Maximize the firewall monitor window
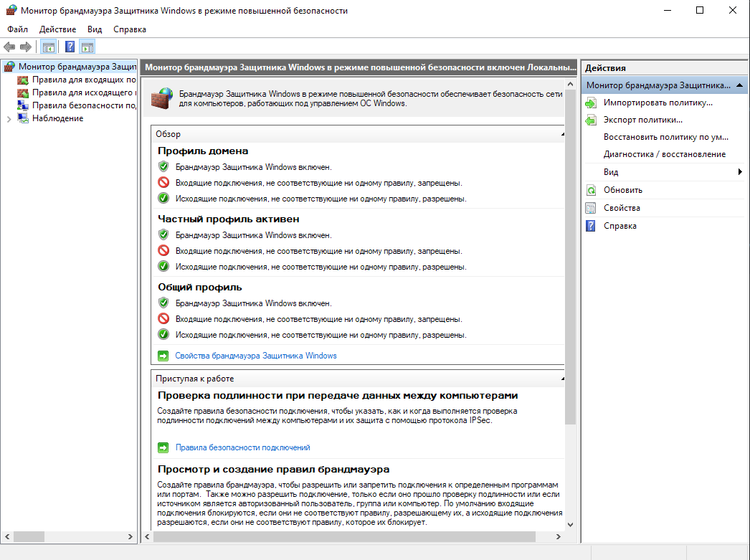750x560 pixels. pos(700,10)
